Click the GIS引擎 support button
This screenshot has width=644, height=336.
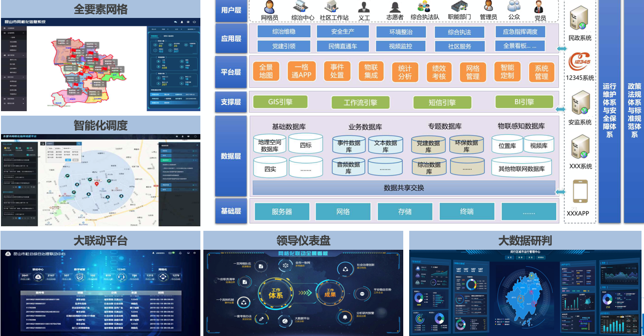tap(280, 102)
